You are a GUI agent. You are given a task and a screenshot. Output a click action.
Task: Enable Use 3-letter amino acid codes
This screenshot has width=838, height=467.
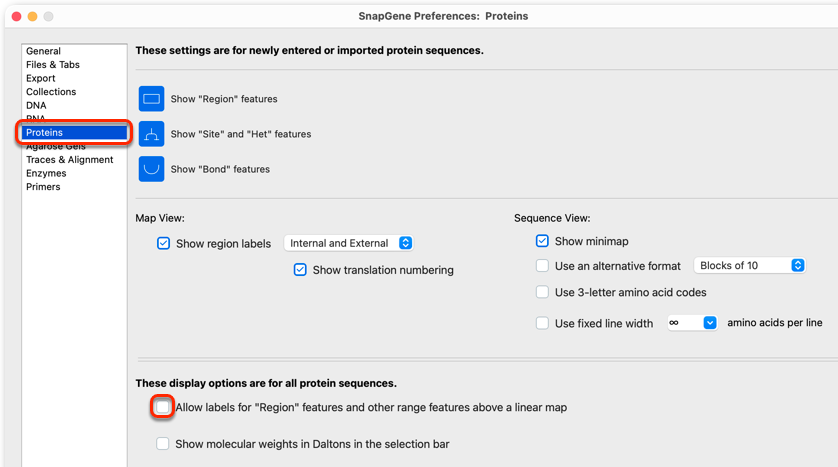[542, 292]
